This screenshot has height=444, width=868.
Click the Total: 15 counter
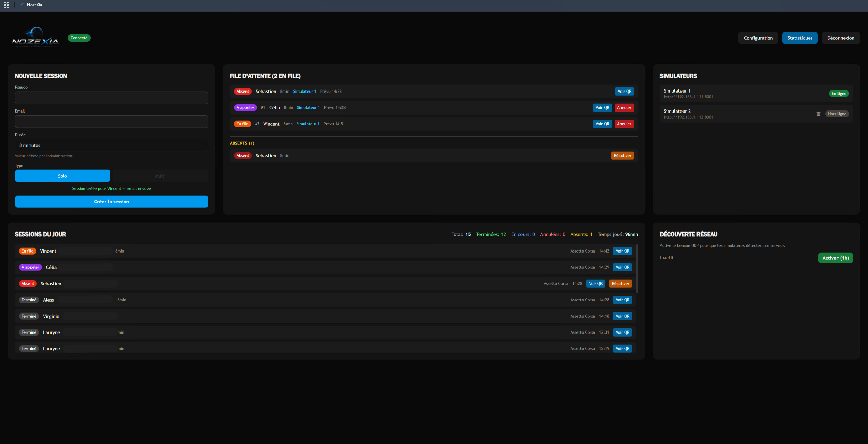point(461,234)
